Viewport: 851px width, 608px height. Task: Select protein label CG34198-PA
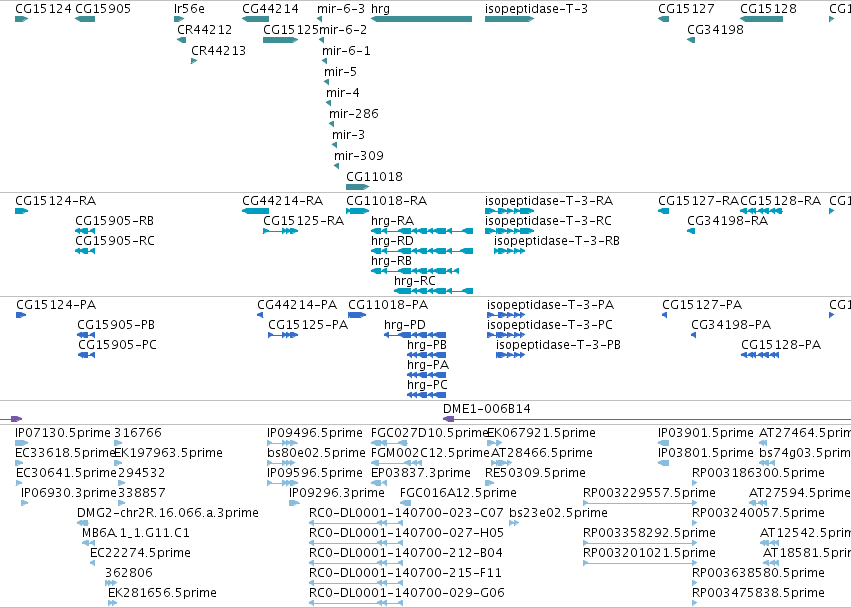click(x=731, y=325)
